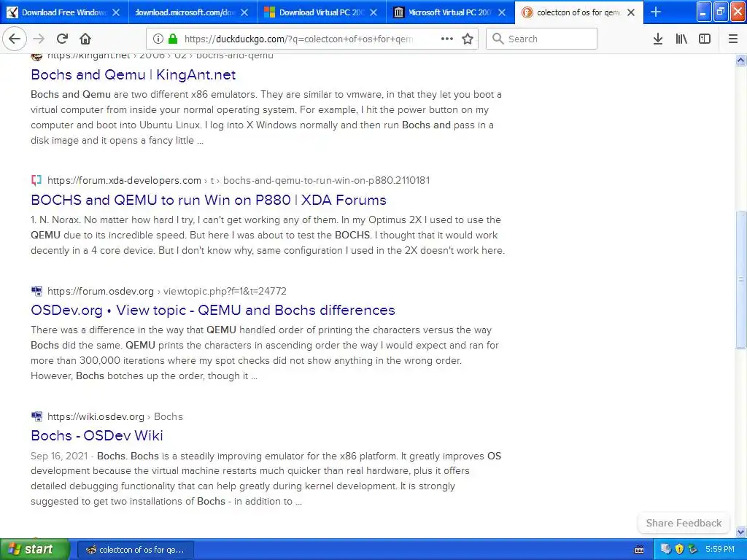Click the page scrollbar up arrow
This screenshot has height=560, width=747.
[x=741, y=60]
